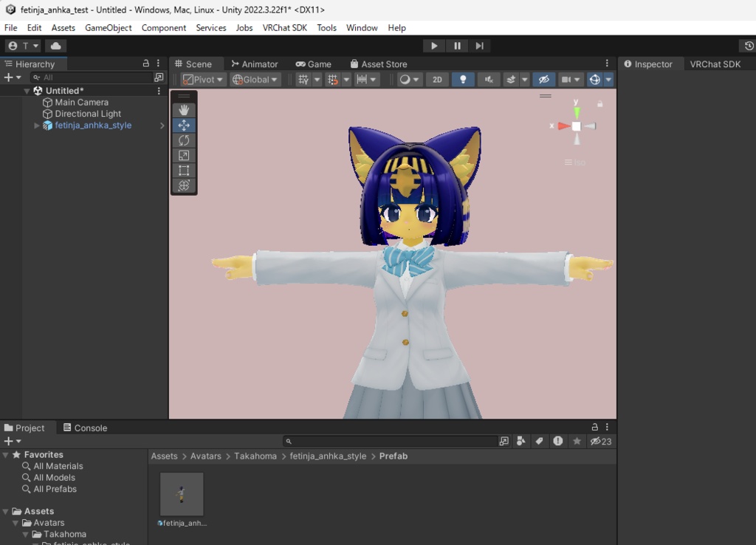Viewport: 756px width, 545px height.
Task: Open Project search by label filter
Action: [540, 442]
